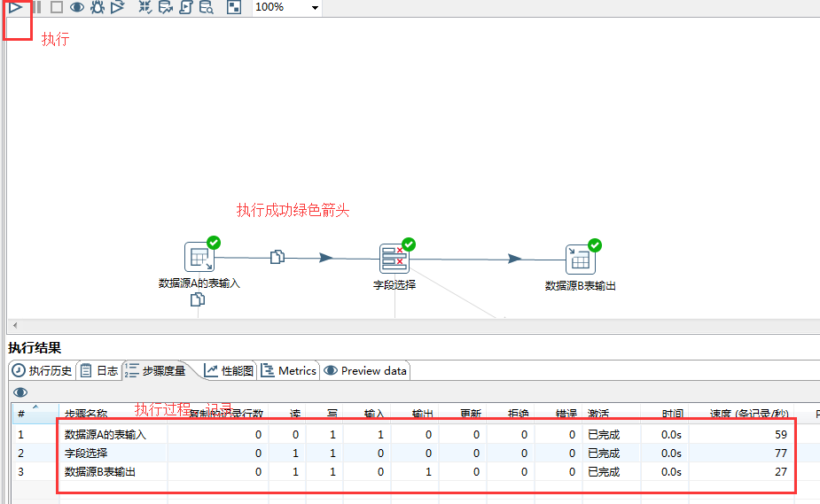Switch to the 性能图 tab
Viewport: 820px width, 504px height.
229,371
